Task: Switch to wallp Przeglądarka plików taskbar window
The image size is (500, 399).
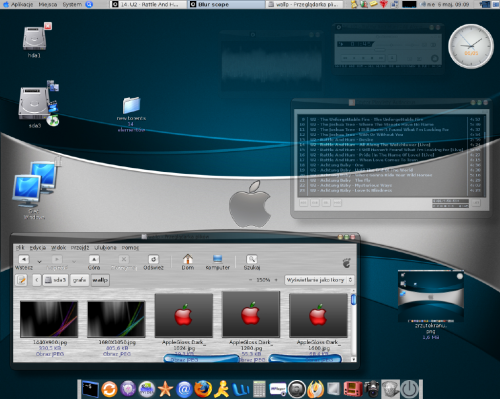Action: tap(304, 4)
